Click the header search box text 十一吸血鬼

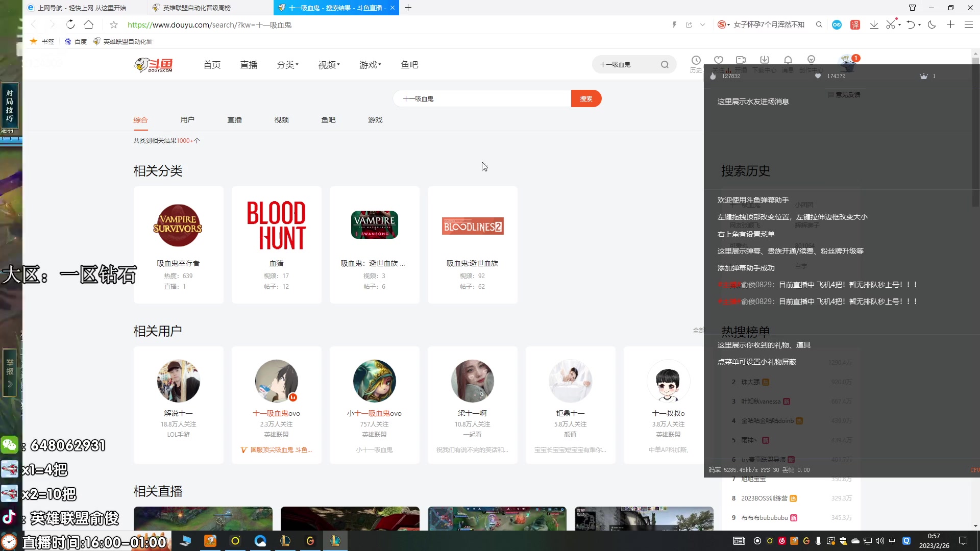pos(615,65)
